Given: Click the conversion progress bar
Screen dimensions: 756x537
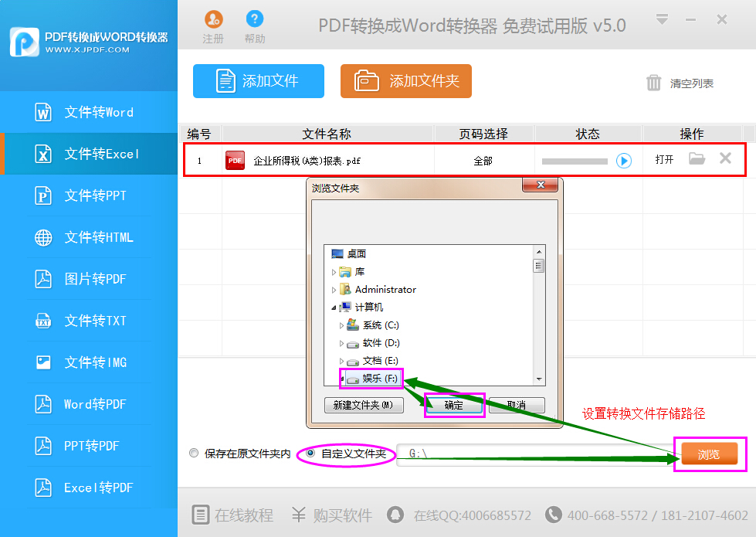Looking at the screenshot, I should (575, 161).
